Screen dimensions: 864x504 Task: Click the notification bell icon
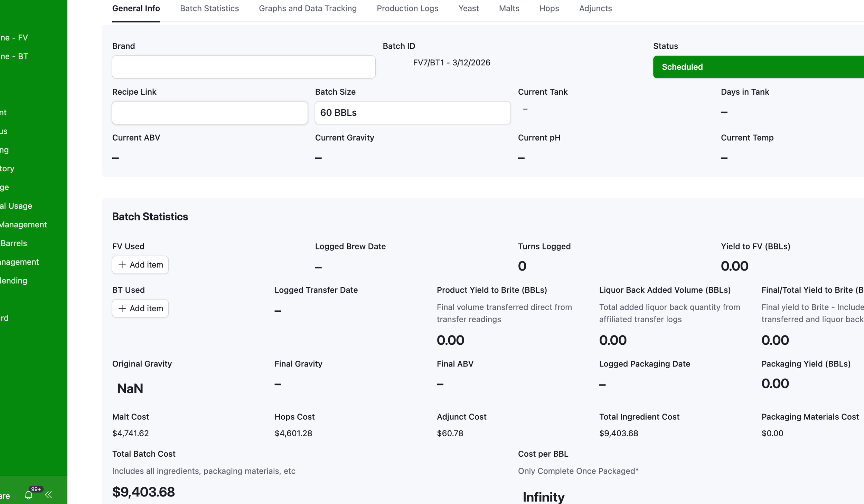click(29, 495)
